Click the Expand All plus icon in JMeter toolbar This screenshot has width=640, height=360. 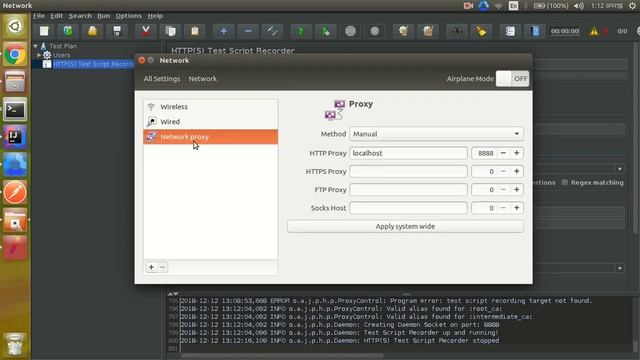tap(223, 31)
